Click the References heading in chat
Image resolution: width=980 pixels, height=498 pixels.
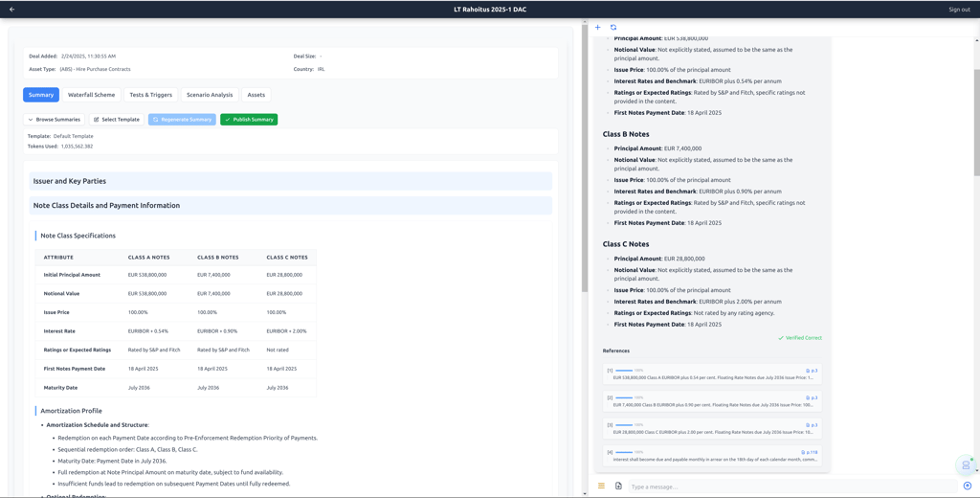(x=616, y=351)
